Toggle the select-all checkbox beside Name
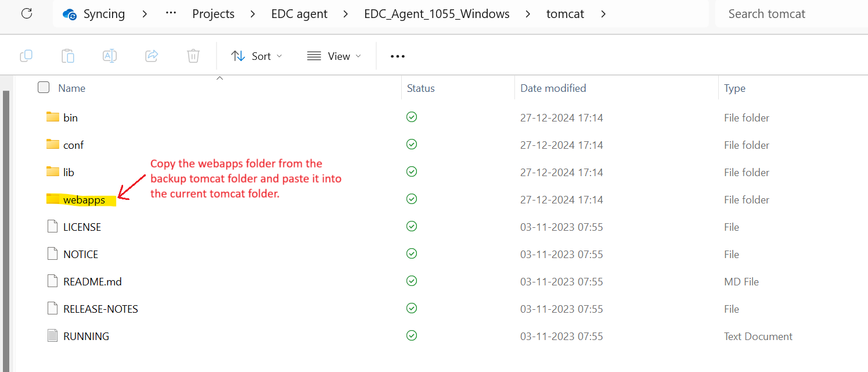 pos(44,88)
